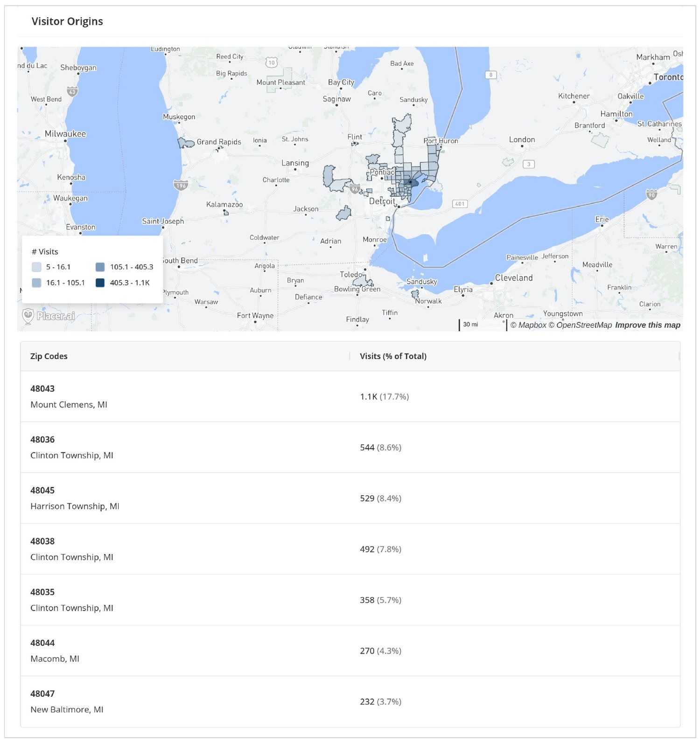Viewport: 700px width, 742px height.
Task: Click the Interstate 90 shield near Erie
Action: pos(651,194)
